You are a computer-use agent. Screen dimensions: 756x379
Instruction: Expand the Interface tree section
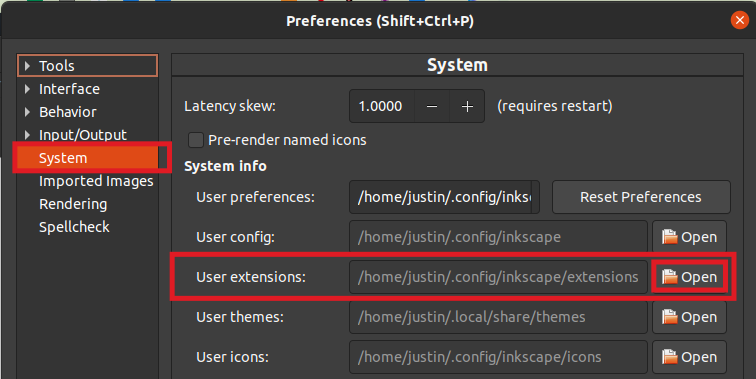click(x=27, y=89)
